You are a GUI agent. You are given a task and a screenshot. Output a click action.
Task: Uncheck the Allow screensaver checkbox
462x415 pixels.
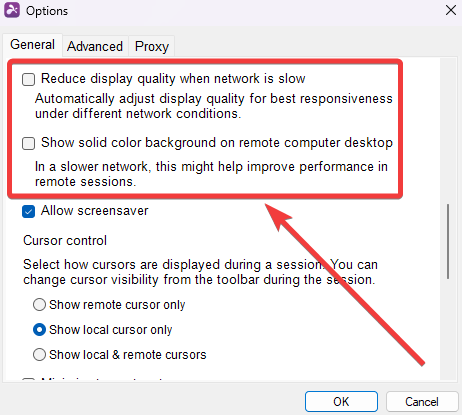click(x=28, y=211)
